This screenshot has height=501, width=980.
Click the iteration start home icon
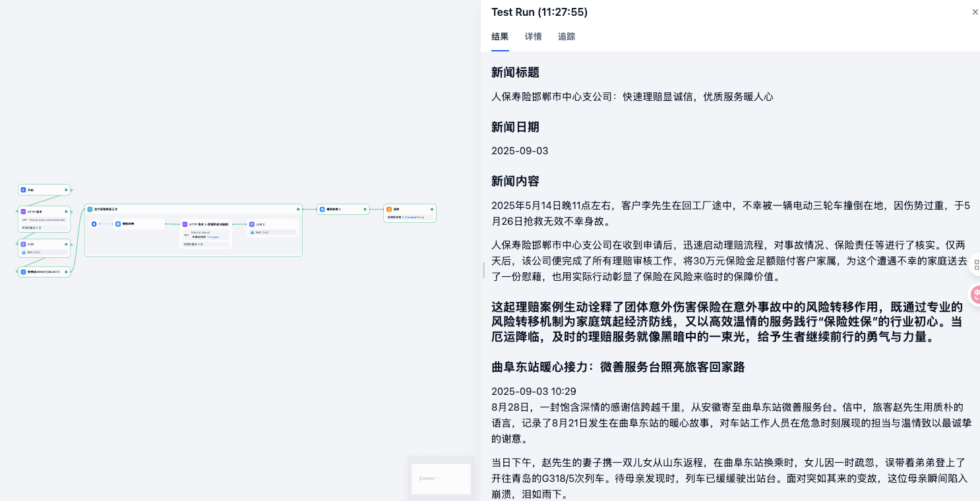94,224
